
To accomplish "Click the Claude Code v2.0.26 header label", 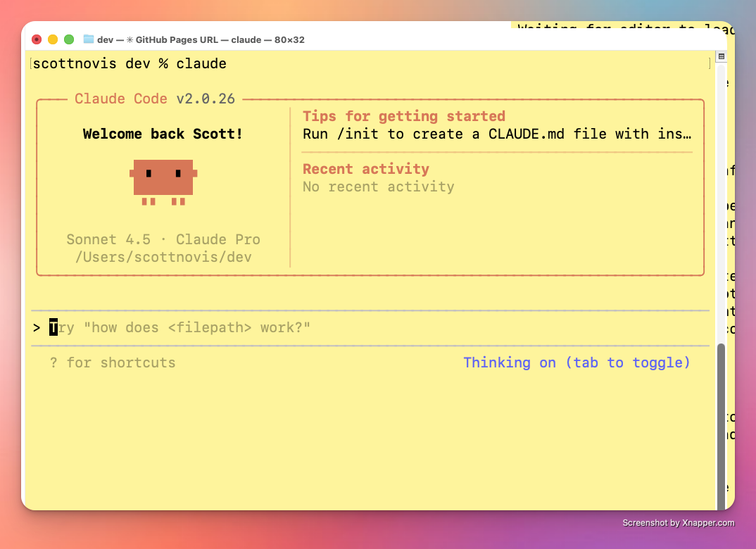I will (x=155, y=99).
